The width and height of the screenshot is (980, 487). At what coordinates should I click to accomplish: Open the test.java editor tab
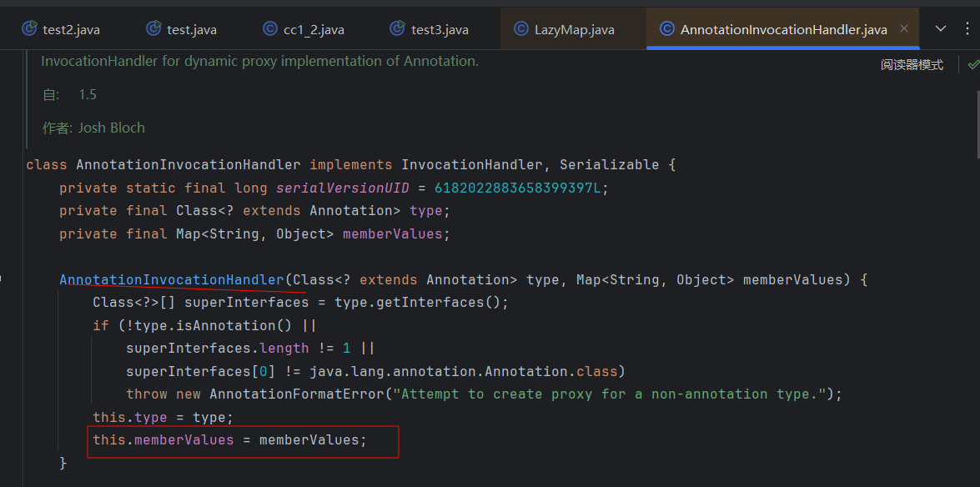pos(191,29)
